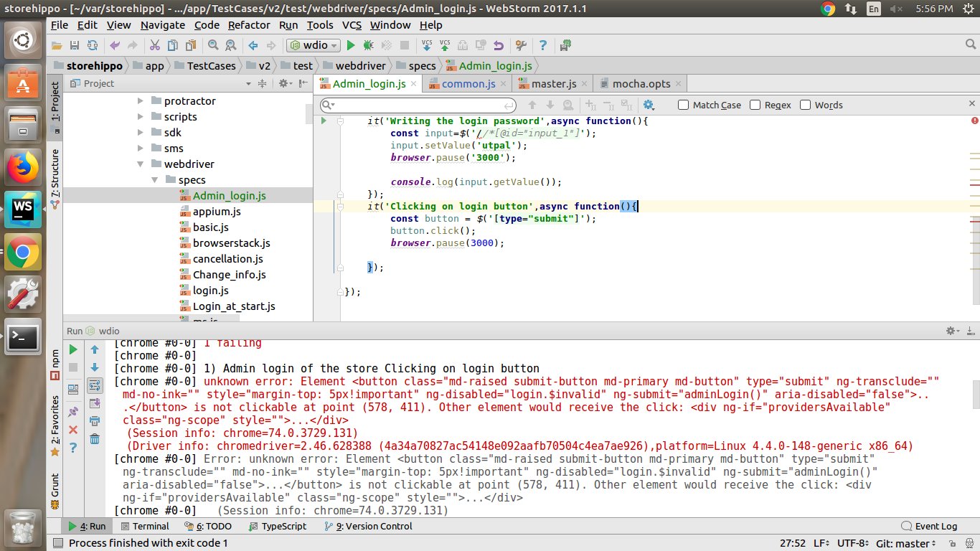Open the VCS menu
The image size is (980, 551).
(352, 24)
